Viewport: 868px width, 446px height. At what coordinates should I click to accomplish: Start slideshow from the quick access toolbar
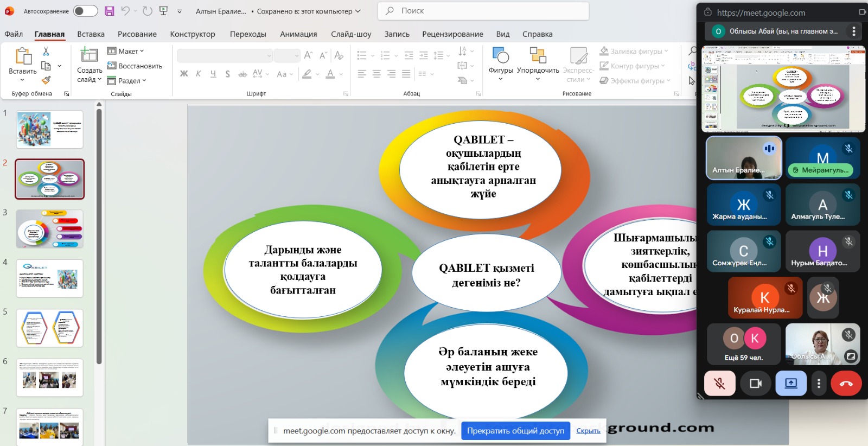[163, 11]
